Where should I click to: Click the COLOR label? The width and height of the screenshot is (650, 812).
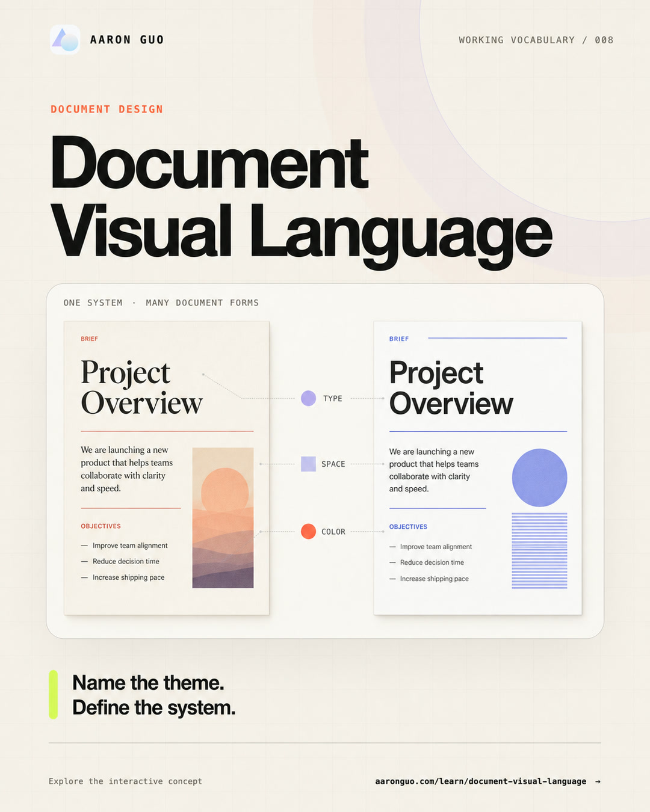click(333, 532)
